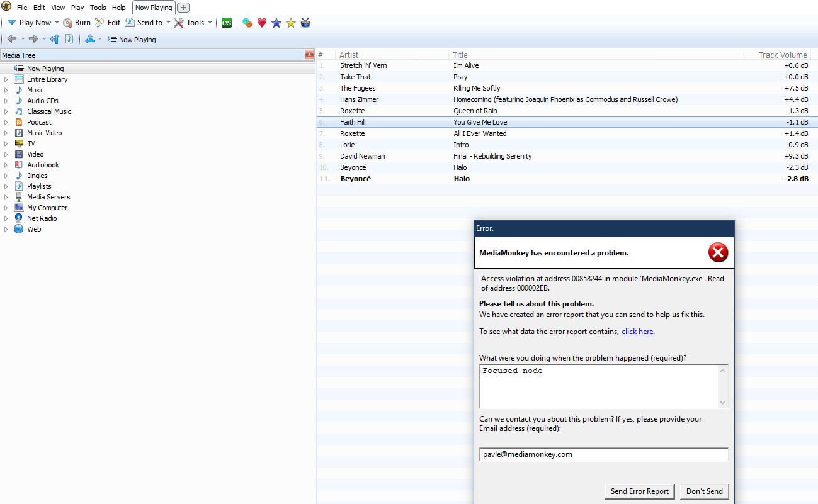Expand the Playlists tree node
The width and height of the screenshot is (818, 504).
click(6, 186)
